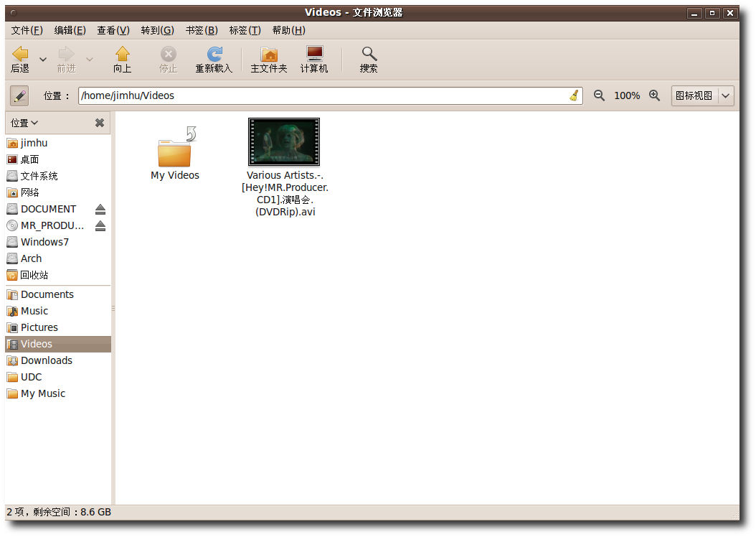Maximize the Videos file browser window
This screenshot has height=537, width=756.
coord(712,13)
